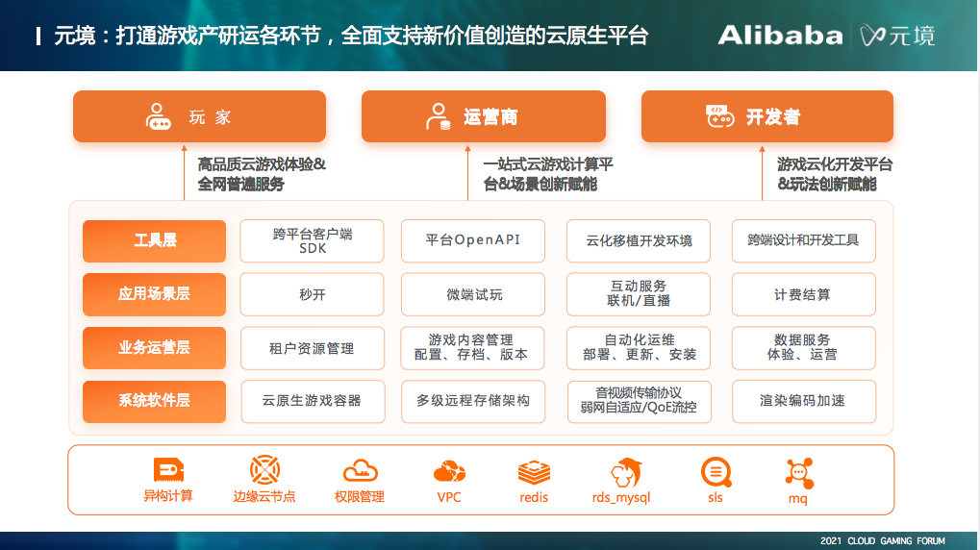Click the redis stack icon
Image resolution: width=980 pixels, height=550 pixels.
click(534, 472)
